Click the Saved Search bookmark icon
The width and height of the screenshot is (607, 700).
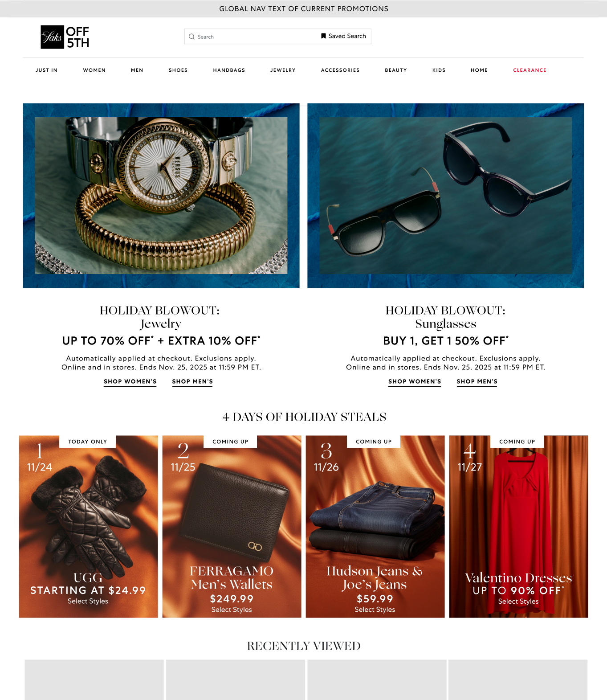tap(323, 36)
